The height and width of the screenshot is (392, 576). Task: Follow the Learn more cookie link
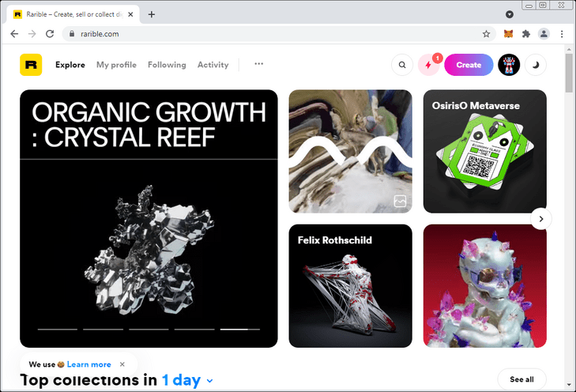(89, 364)
